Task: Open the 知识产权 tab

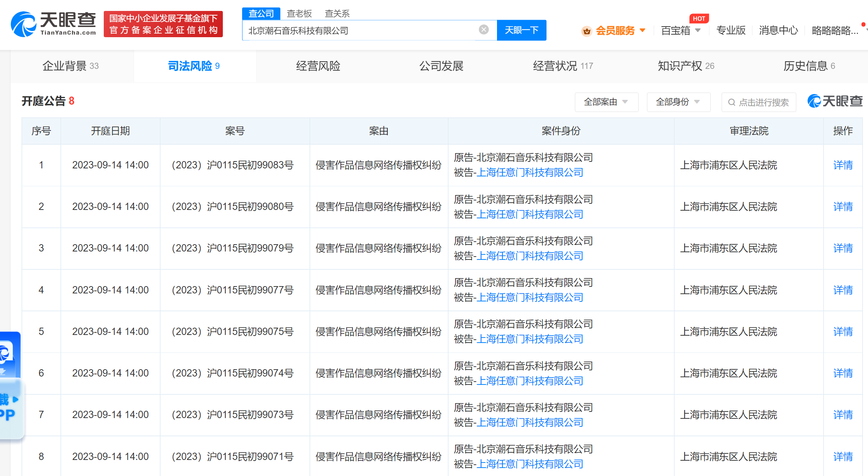Action: pyautogui.click(x=686, y=66)
